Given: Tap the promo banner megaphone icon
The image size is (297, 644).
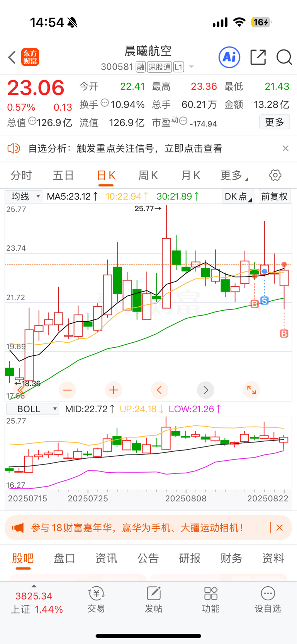Looking at the screenshot, I should click(18, 528).
